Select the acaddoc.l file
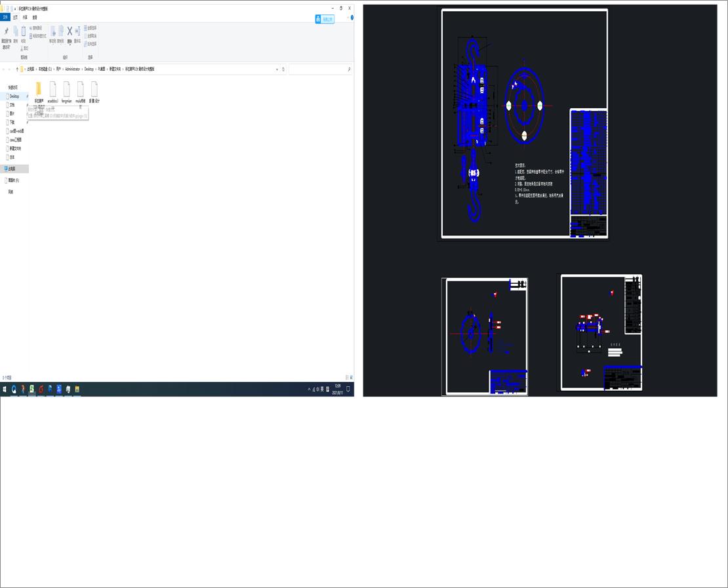Image resolution: width=728 pixels, height=588 pixels. pos(52,92)
